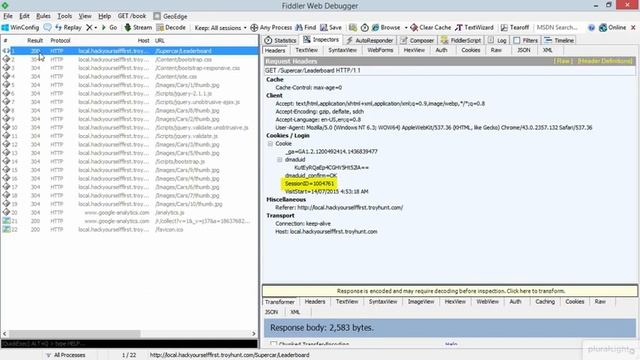The image size is (640, 360).
Task: Open request TextView inspector tab
Action: point(307,50)
